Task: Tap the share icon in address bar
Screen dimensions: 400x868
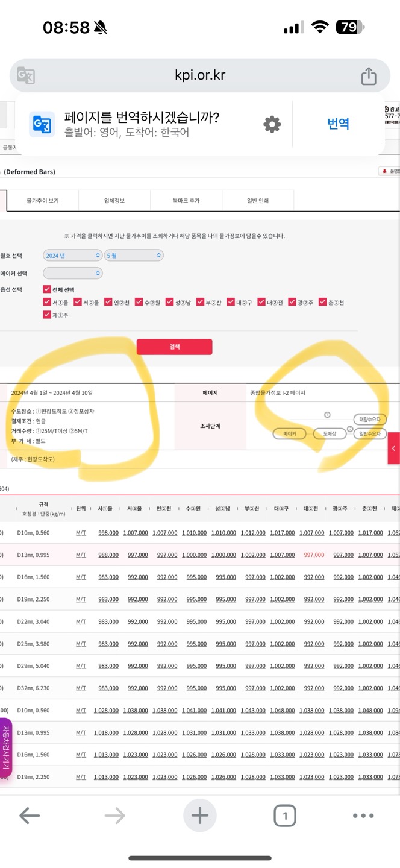Action: click(x=369, y=76)
